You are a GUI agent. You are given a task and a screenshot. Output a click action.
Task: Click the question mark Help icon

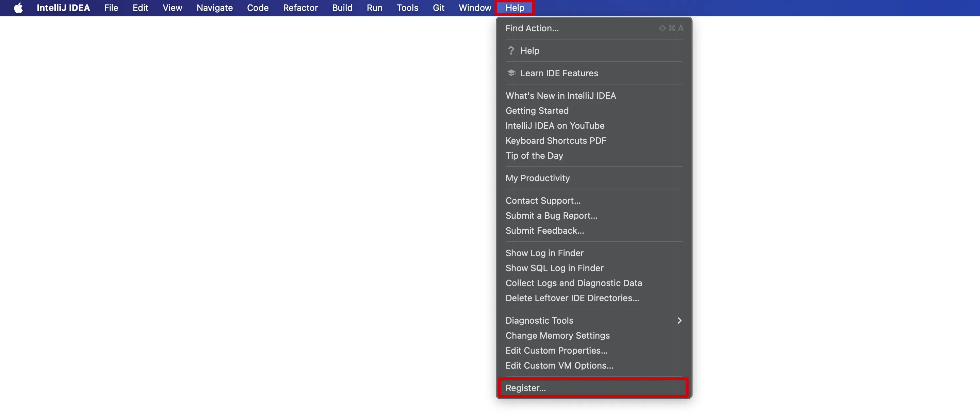coord(511,51)
